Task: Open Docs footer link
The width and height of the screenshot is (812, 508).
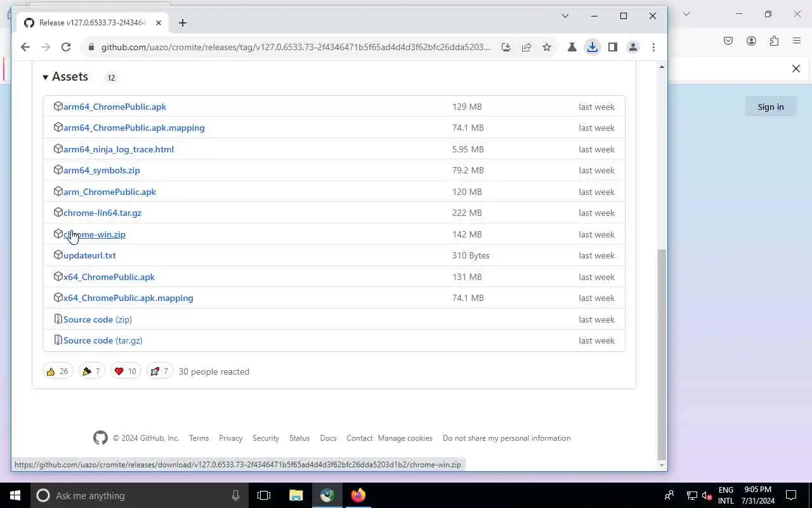Action: point(328,438)
